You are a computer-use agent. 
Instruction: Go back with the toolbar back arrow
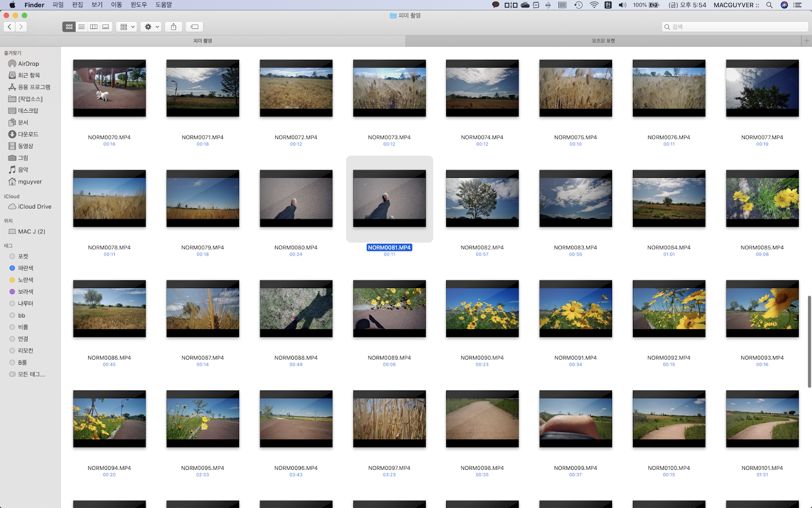pos(10,27)
